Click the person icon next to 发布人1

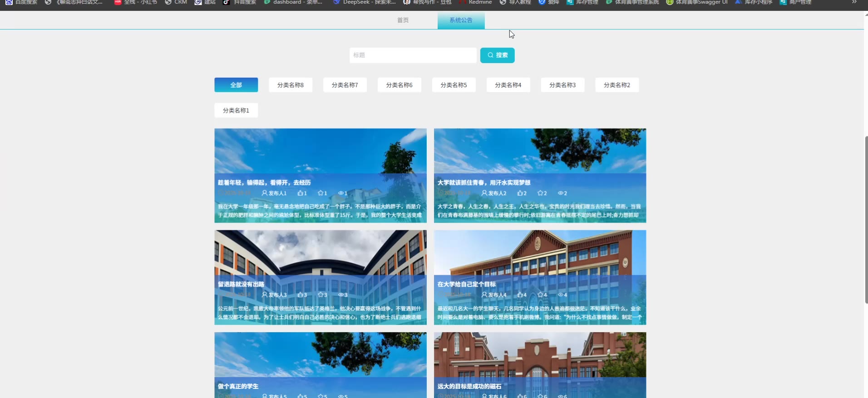tap(265, 193)
